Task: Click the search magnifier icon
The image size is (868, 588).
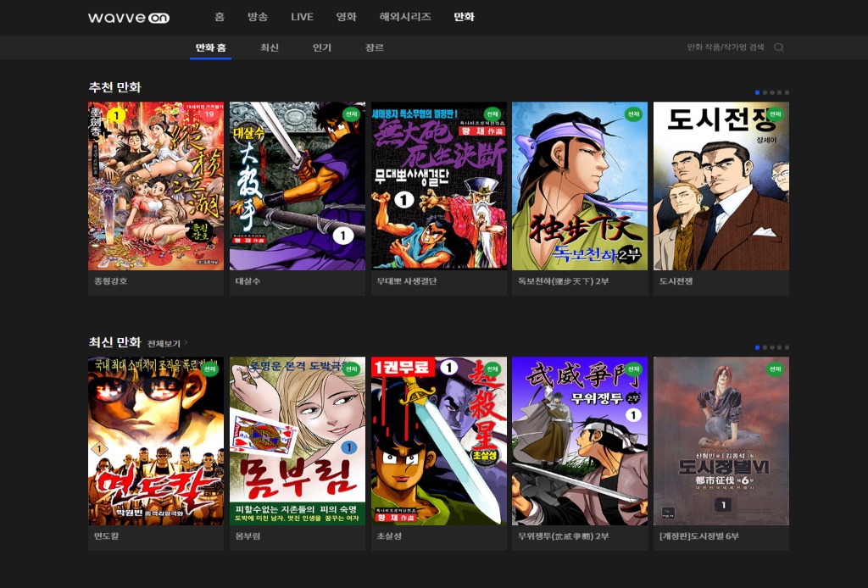Action: click(779, 47)
